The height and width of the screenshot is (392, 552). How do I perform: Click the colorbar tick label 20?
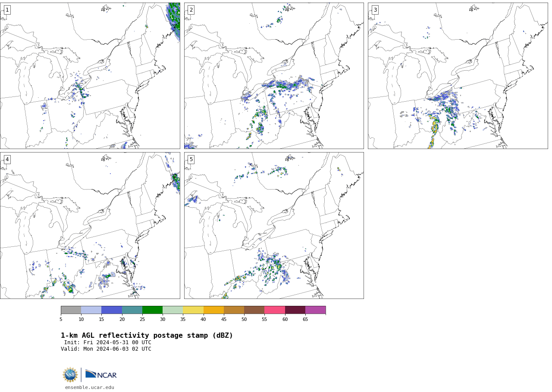coord(122,319)
